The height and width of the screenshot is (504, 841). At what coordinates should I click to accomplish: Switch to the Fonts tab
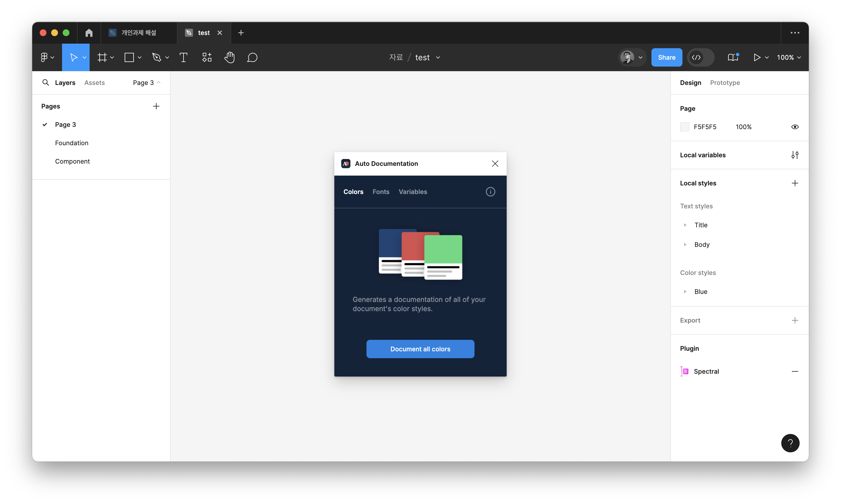(x=381, y=191)
